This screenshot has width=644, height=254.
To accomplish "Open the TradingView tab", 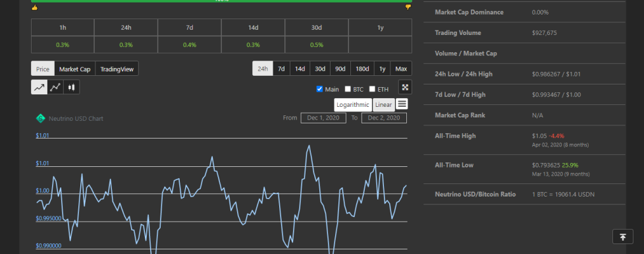I will [117, 69].
